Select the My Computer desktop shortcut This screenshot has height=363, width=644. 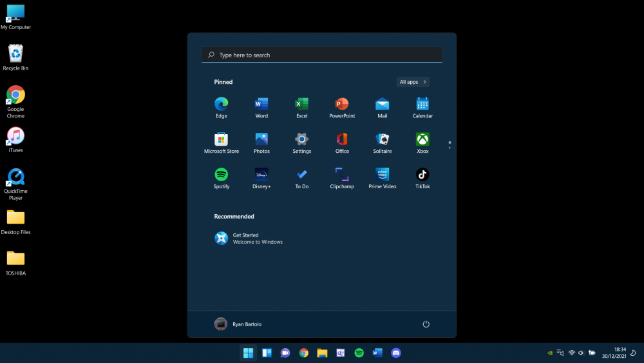15,17
